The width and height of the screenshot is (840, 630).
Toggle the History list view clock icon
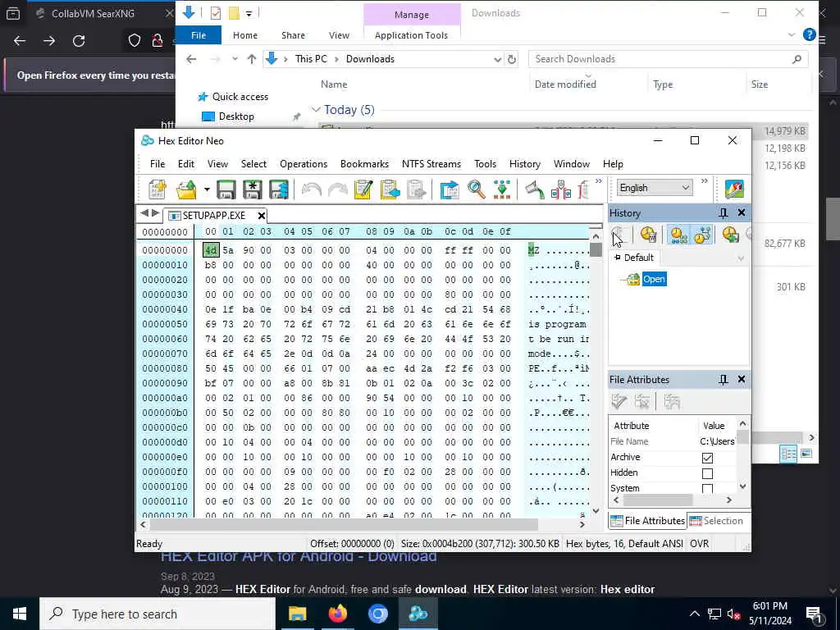pos(678,235)
